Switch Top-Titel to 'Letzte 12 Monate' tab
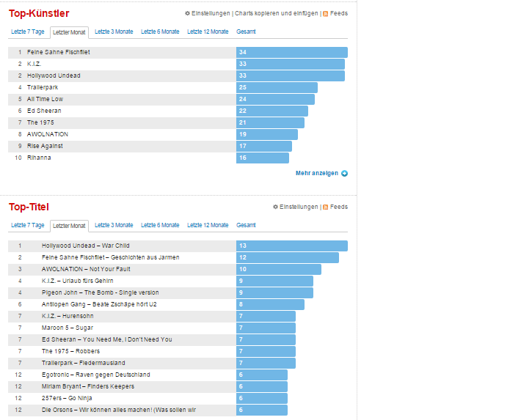Screen dimensions: 532x420 208,225
